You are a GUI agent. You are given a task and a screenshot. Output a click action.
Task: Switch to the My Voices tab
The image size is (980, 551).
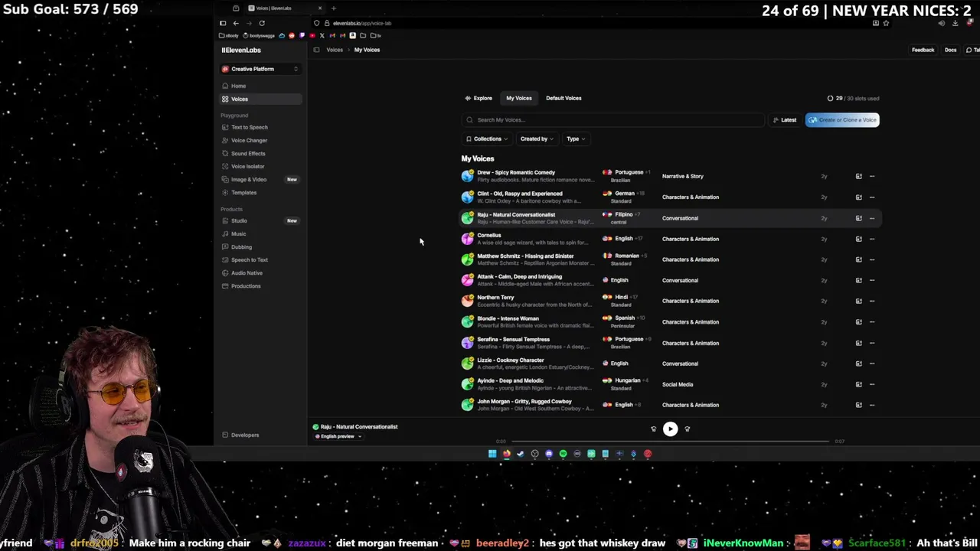tap(518, 98)
